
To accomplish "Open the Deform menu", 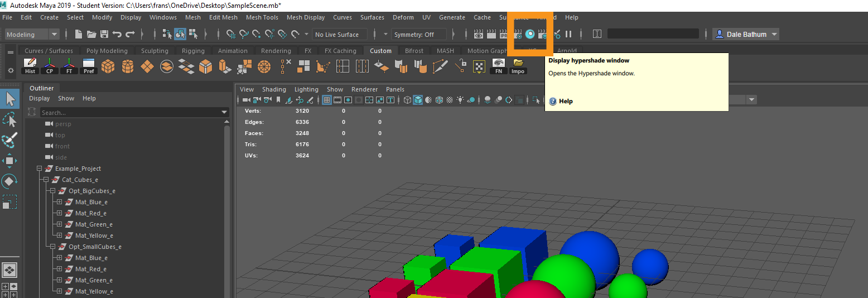I will tap(403, 17).
